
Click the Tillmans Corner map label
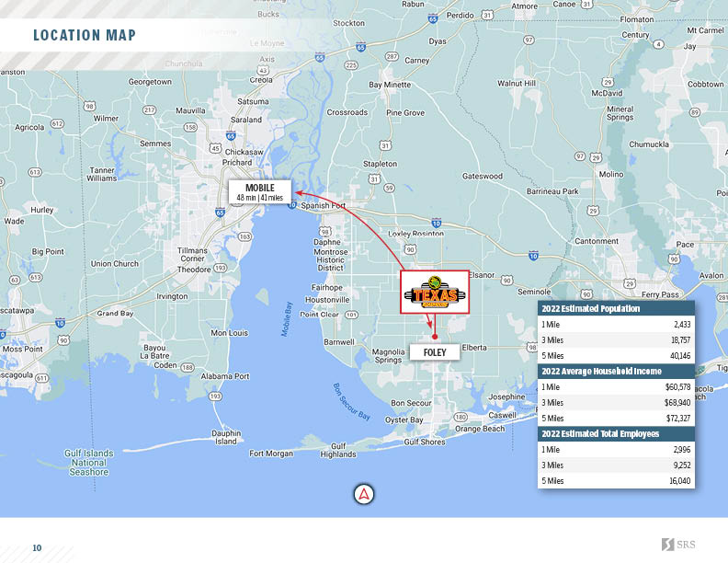193,255
